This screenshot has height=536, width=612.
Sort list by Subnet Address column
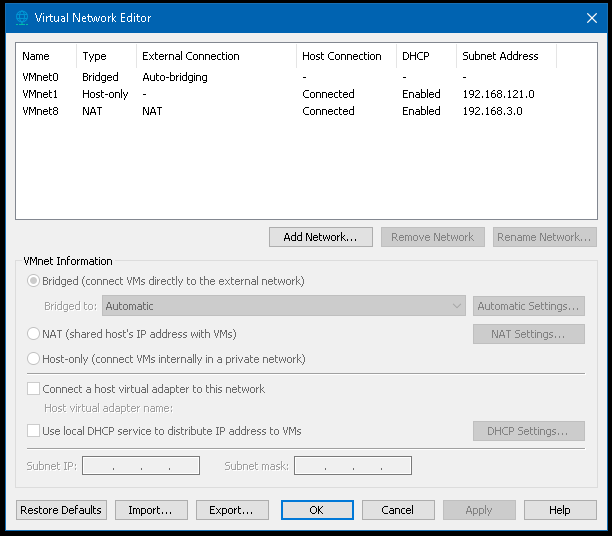[500, 56]
